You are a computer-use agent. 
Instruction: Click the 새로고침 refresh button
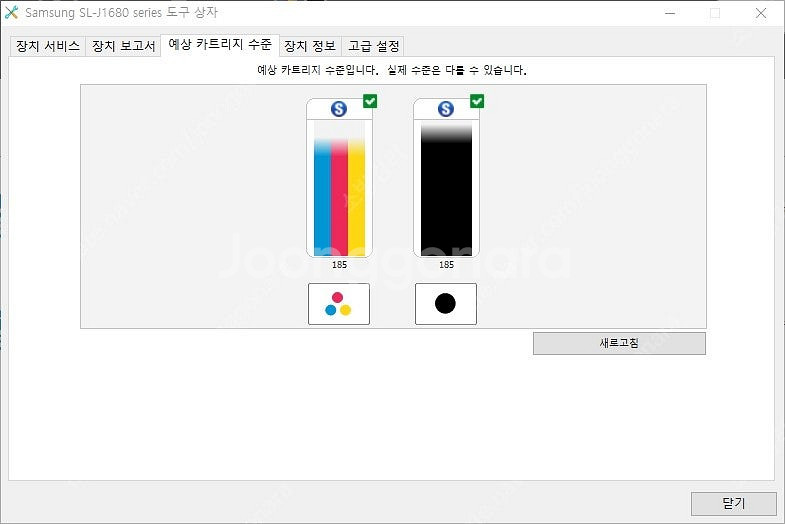point(619,343)
